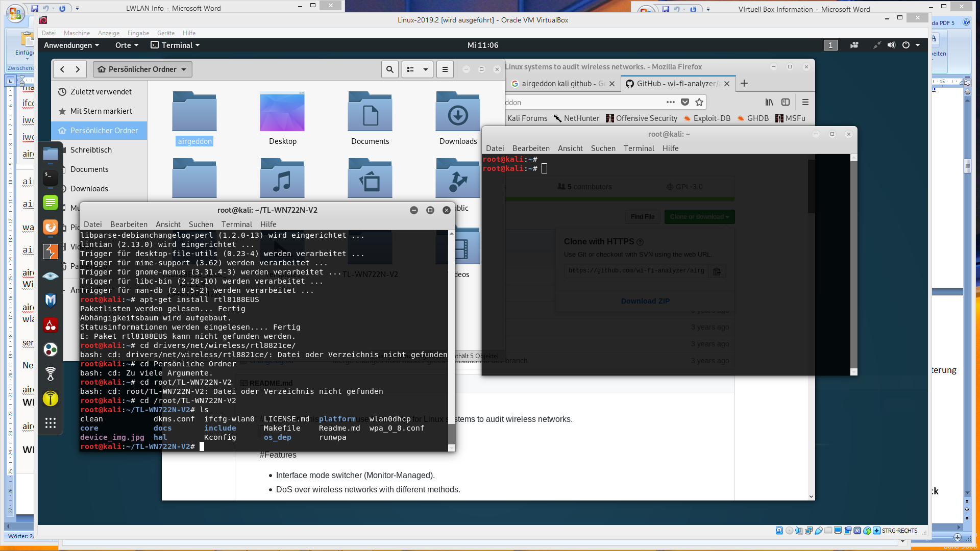Image resolution: width=980 pixels, height=551 pixels.
Task: Expand the Anwendungen menu
Action: tap(71, 45)
